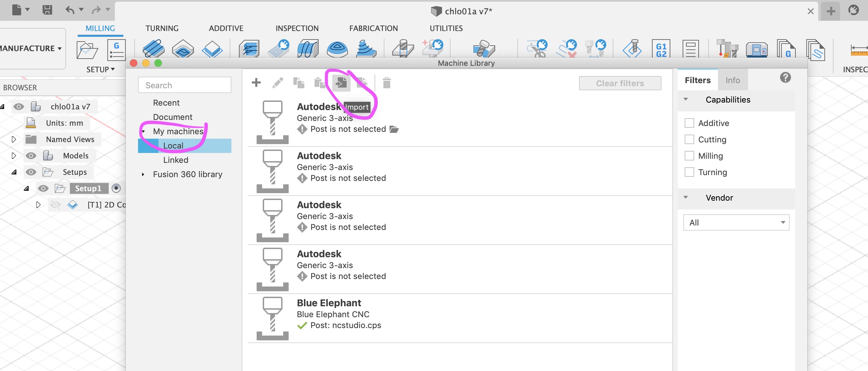Click the paste machine icon
Image resolution: width=868 pixels, height=371 pixels.
pyautogui.click(x=320, y=83)
